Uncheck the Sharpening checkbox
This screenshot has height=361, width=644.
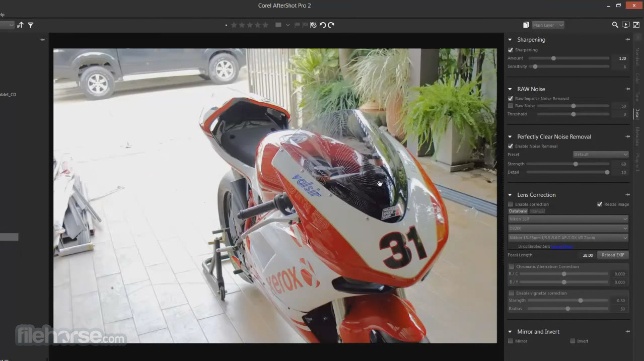[511, 50]
